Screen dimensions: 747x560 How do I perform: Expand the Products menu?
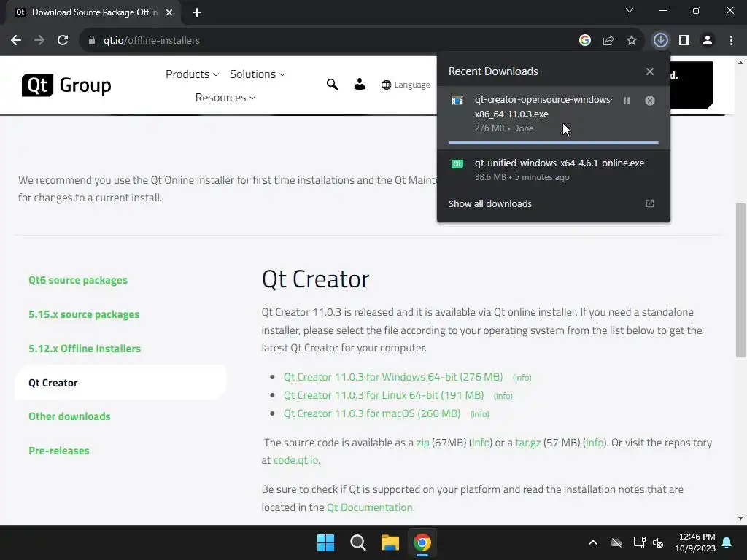click(192, 74)
